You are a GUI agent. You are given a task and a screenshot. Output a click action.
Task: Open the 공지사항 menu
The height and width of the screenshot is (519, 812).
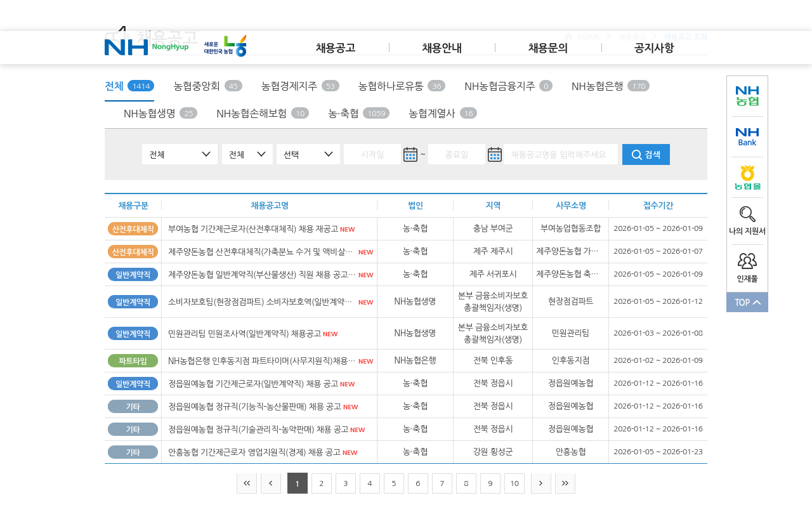[654, 48]
